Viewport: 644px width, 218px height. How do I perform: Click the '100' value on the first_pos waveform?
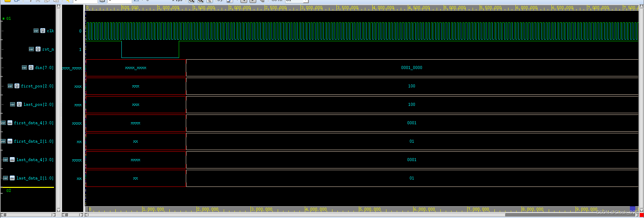412,86
